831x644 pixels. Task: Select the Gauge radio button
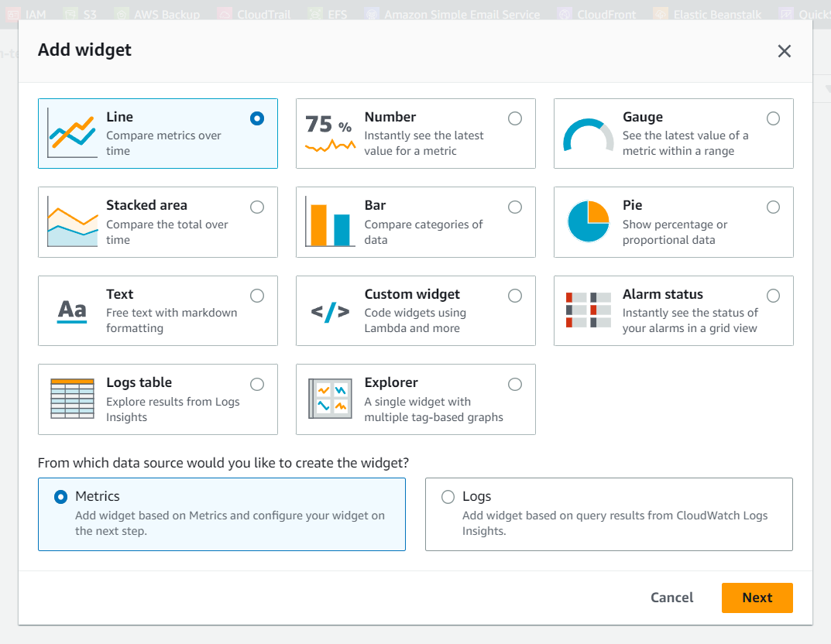pos(773,118)
